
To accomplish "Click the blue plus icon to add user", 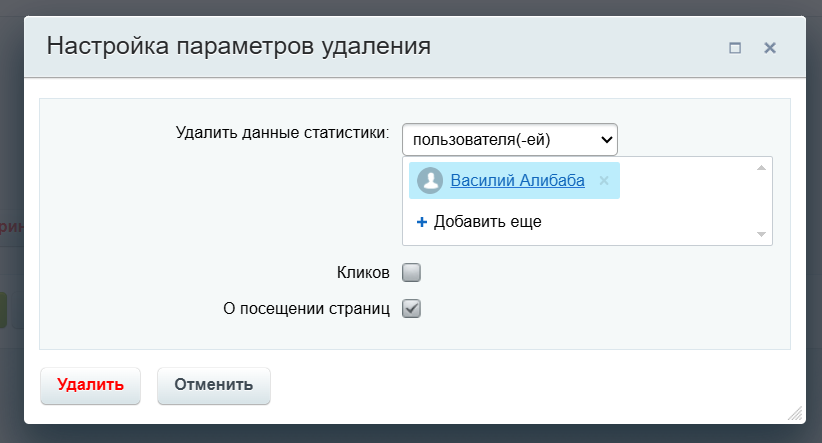I will [x=421, y=222].
